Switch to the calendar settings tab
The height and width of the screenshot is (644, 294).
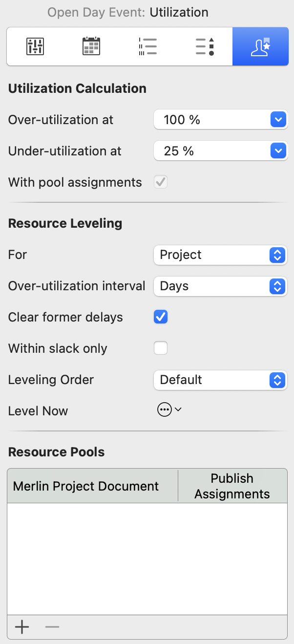pos(91,46)
